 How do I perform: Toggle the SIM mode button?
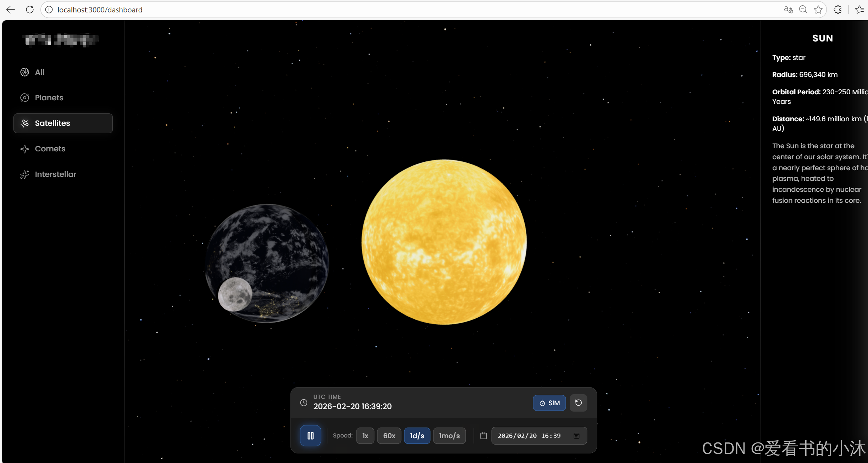[549, 403]
